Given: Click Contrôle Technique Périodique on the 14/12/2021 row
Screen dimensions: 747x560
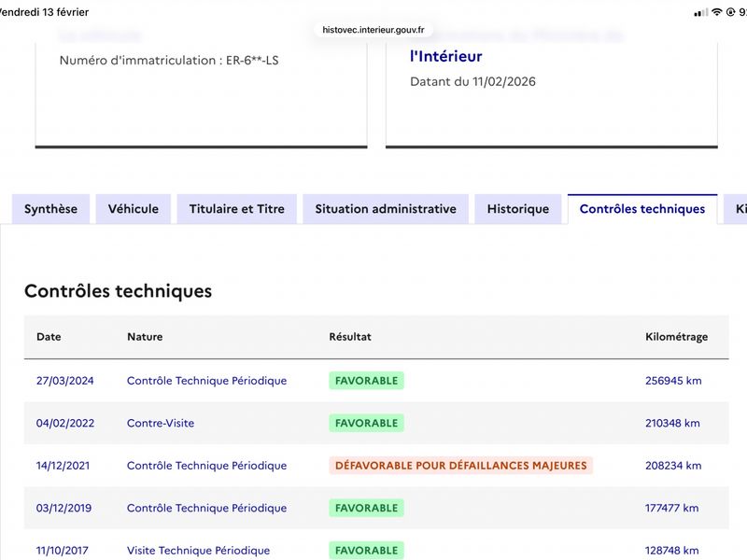Looking at the screenshot, I should click(x=206, y=465).
